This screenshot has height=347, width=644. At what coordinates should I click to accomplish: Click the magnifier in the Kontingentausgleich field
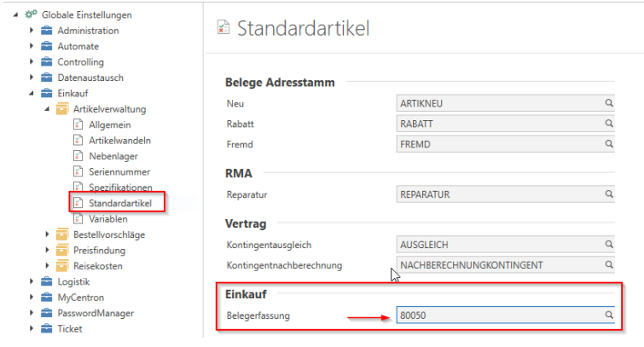point(609,246)
